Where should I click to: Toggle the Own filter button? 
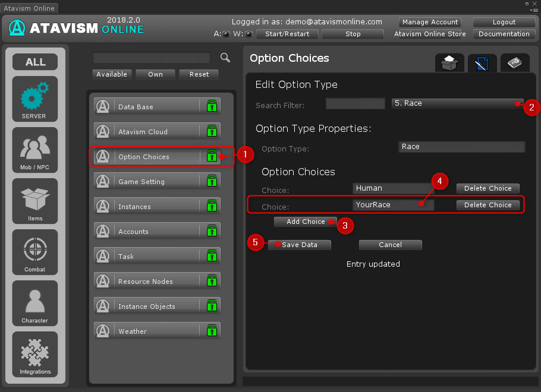[x=156, y=74]
